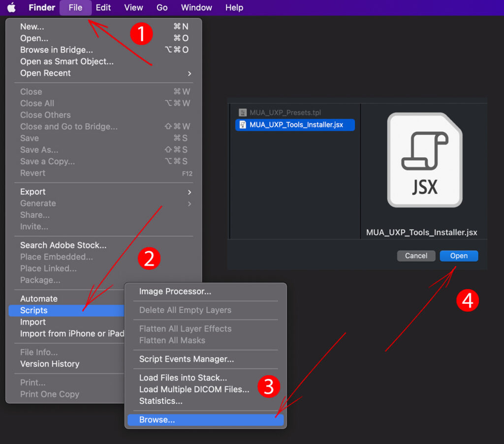
Task: Click Revert menu item
Action: [x=104, y=173]
